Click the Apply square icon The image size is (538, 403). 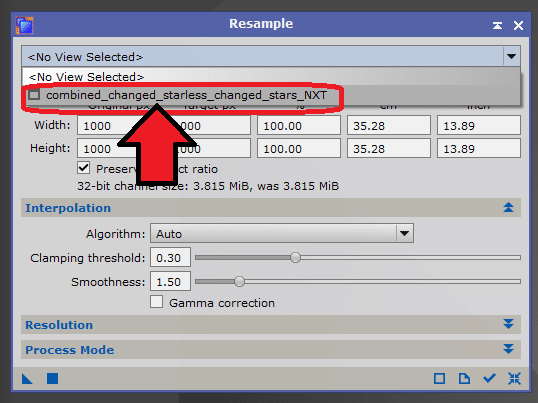pyautogui.click(x=52, y=379)
